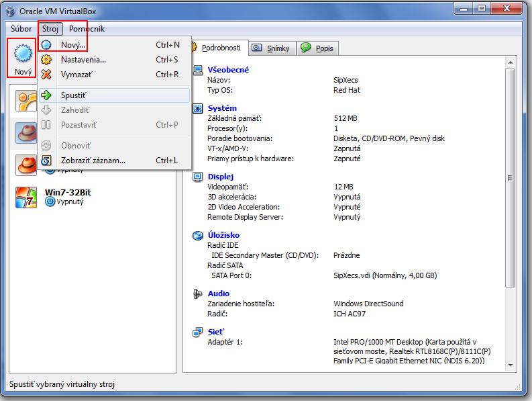
Task: Open the Stroj menu
Action: (50, 29)
